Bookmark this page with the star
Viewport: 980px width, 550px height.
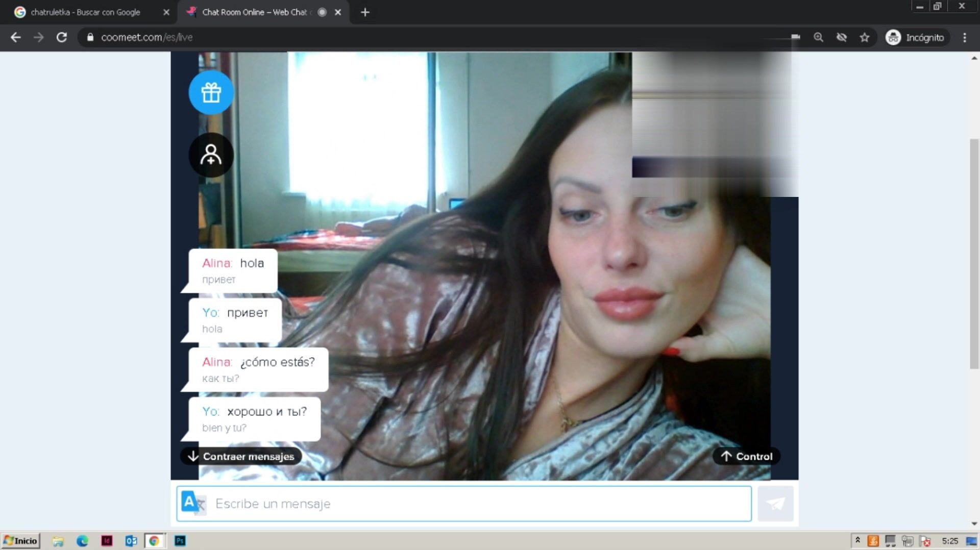[x=865, y=37]
